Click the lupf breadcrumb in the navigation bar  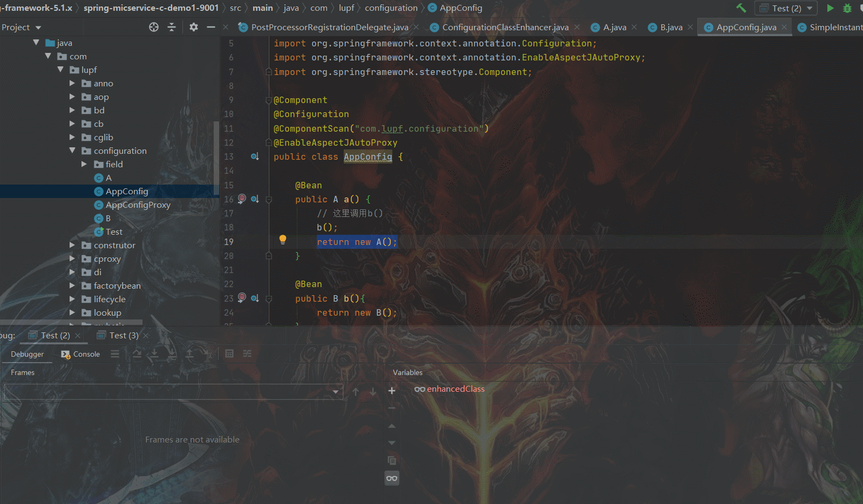click(346, 8)
